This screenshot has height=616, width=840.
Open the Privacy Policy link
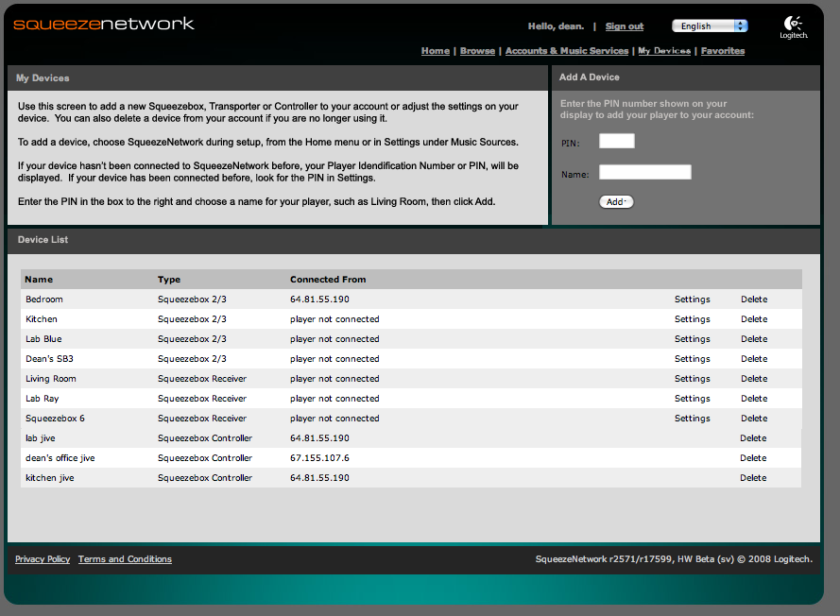(43, 559)
